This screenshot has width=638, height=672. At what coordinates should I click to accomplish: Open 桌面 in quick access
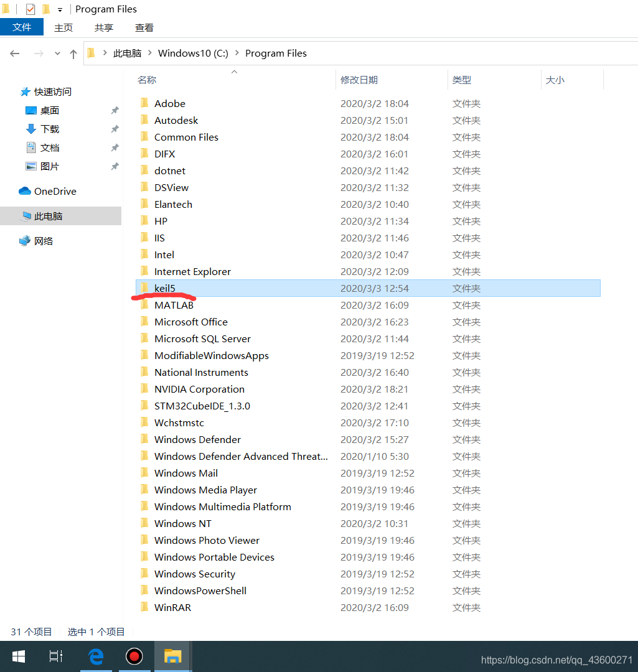click(x=50, y=111)
